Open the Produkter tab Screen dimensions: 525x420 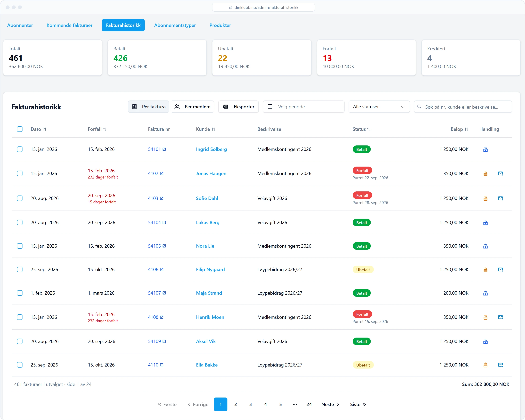point(220,25)
